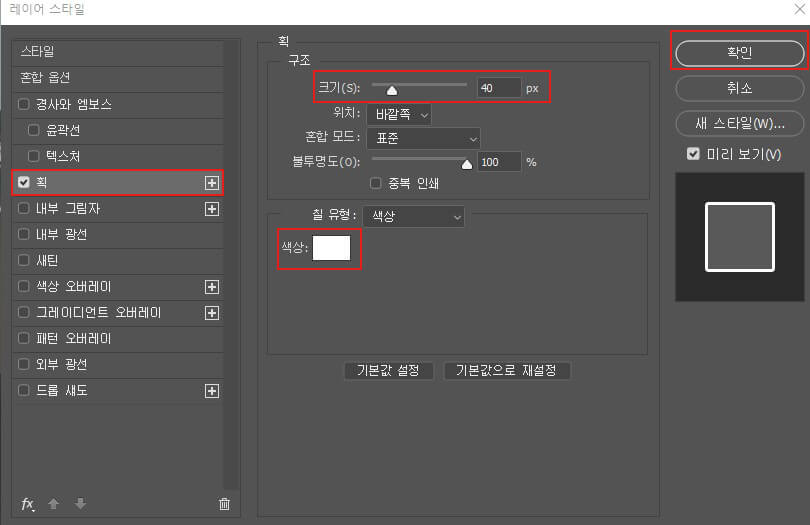This screenshot has height=525, width=810.
Task: Click the 기본값 설정 button
Action: click(x=388, y=370)
